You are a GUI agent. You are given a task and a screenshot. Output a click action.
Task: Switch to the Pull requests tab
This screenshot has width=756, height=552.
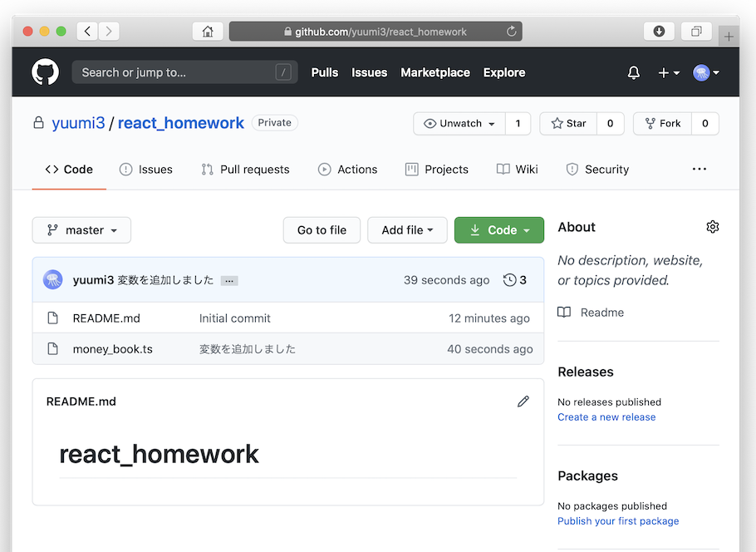[245, 170]
